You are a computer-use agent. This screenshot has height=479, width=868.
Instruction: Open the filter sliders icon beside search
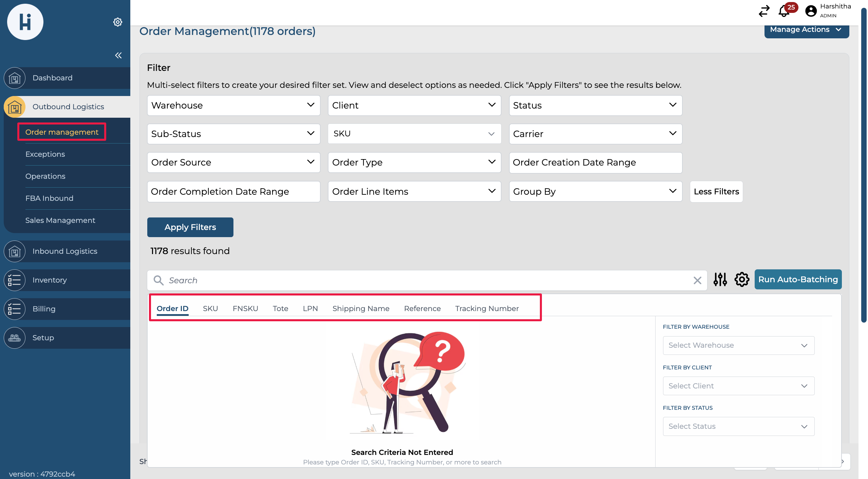click(x=720, y=280)
